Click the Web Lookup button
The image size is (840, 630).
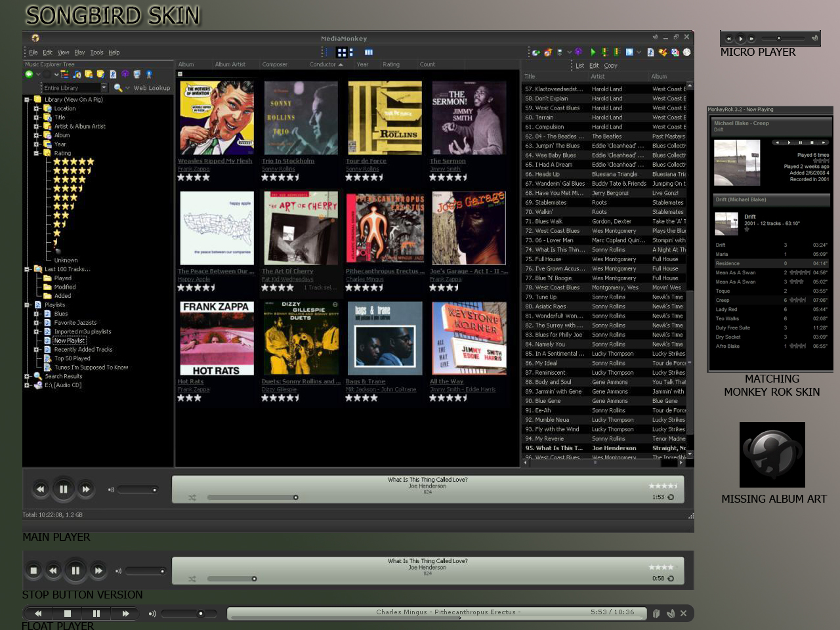pyautogui.click(x=152, y=88)
